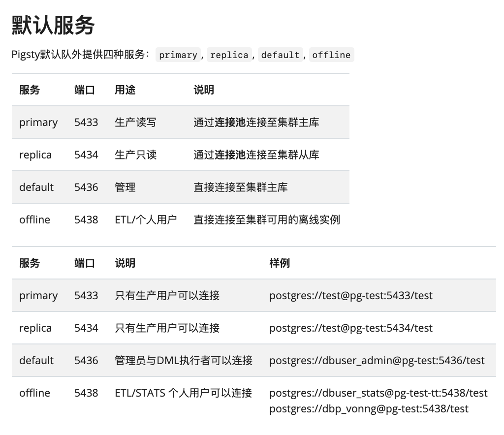Select the inline code word primary
Image resolution: width=504 pixels, height=435 pixels.
[x=178, y=55]
